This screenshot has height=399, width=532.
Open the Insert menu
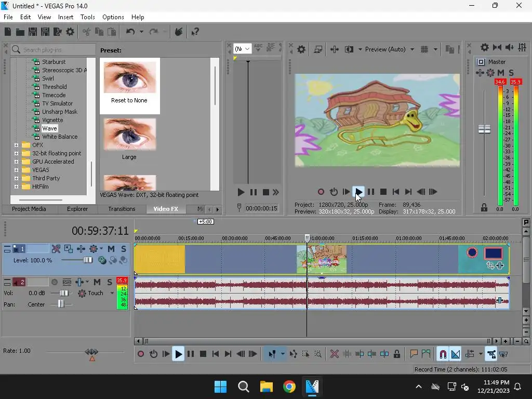(x=65, y=17)
